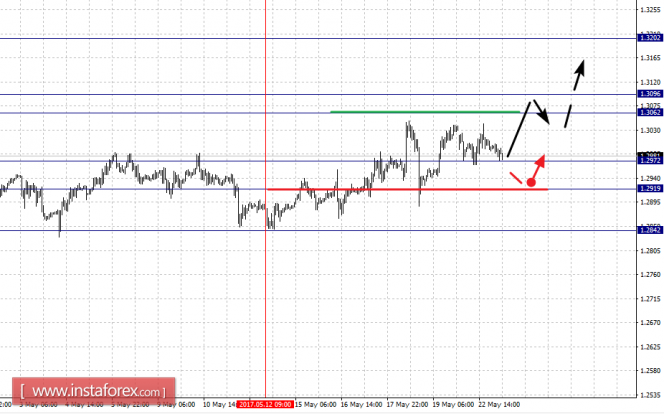Click the 1.3096 price level label
This screenshot has width=664, height=414.
[x=650, y=94]
